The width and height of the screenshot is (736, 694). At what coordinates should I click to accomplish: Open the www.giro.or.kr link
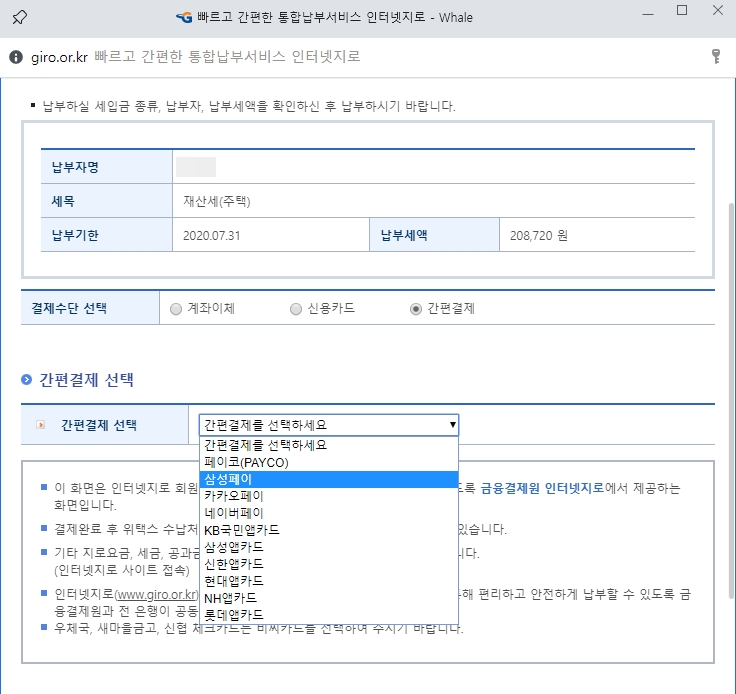[x=156, y=595]
